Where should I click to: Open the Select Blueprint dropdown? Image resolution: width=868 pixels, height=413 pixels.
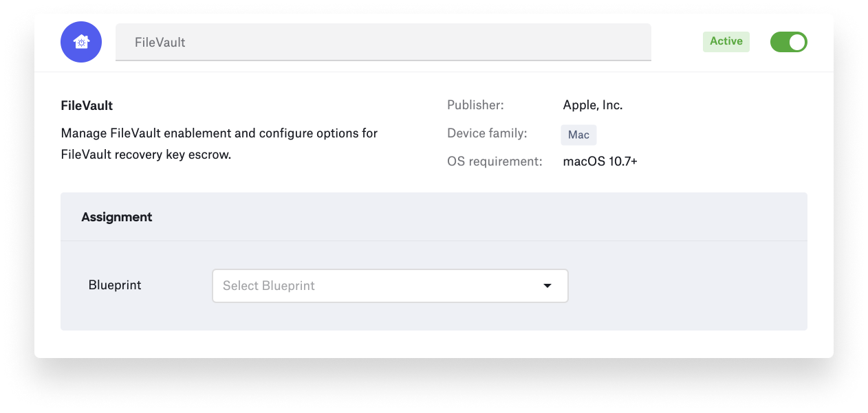coord(390,286)
